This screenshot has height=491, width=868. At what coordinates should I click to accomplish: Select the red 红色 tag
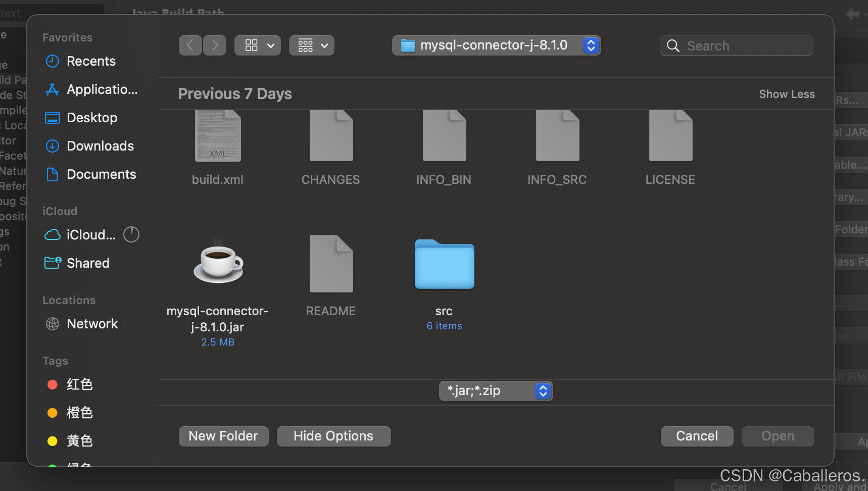[x=79, y=384]
